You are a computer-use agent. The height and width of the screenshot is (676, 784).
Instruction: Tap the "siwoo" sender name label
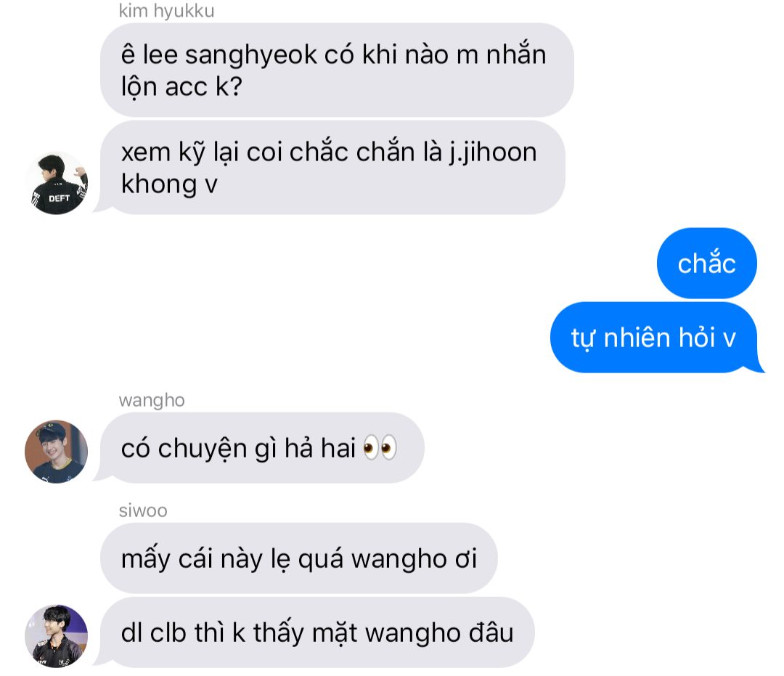pos(143,510)
